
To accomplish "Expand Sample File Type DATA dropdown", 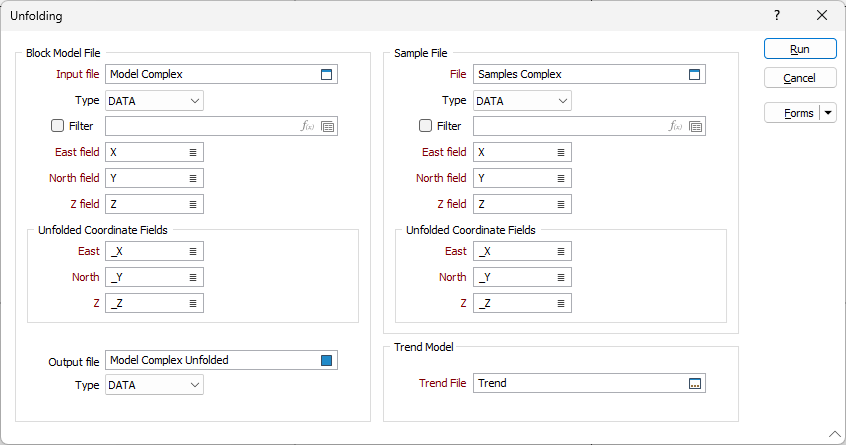I will 522,101.
